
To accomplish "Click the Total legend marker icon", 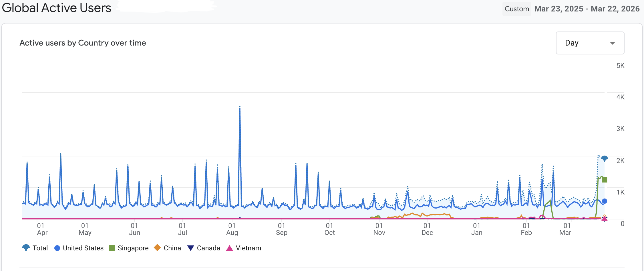I will point(26,248).
